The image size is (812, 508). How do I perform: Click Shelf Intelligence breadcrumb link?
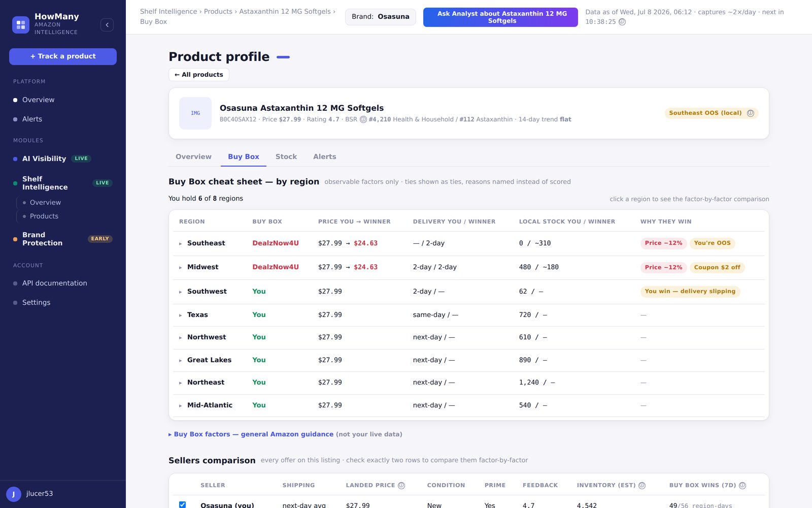coord(168,12)
